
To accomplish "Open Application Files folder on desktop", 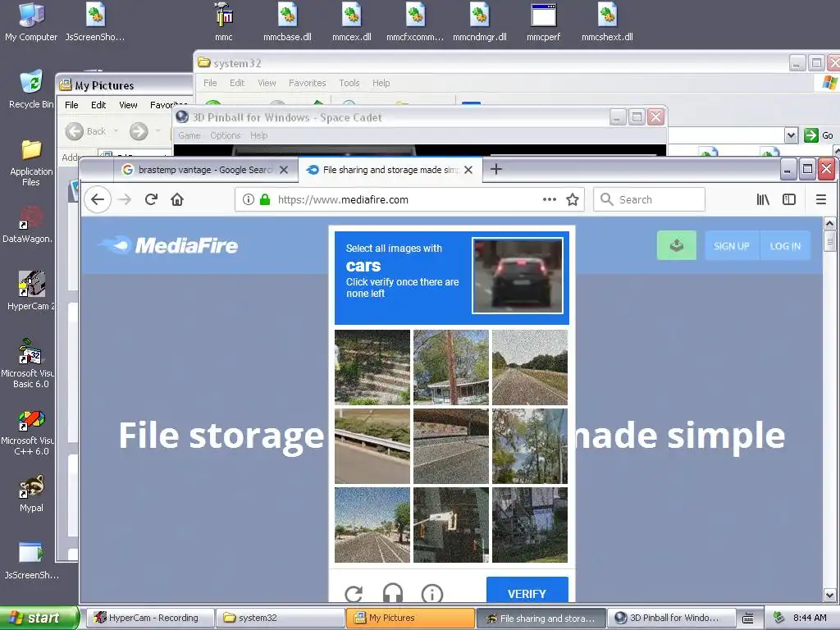I will 31,162.
